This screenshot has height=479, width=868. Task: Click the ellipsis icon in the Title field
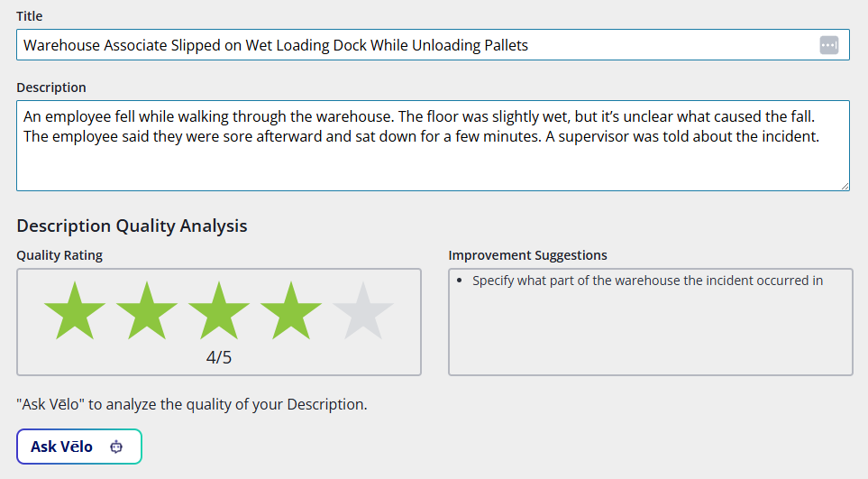click(829, 45)
